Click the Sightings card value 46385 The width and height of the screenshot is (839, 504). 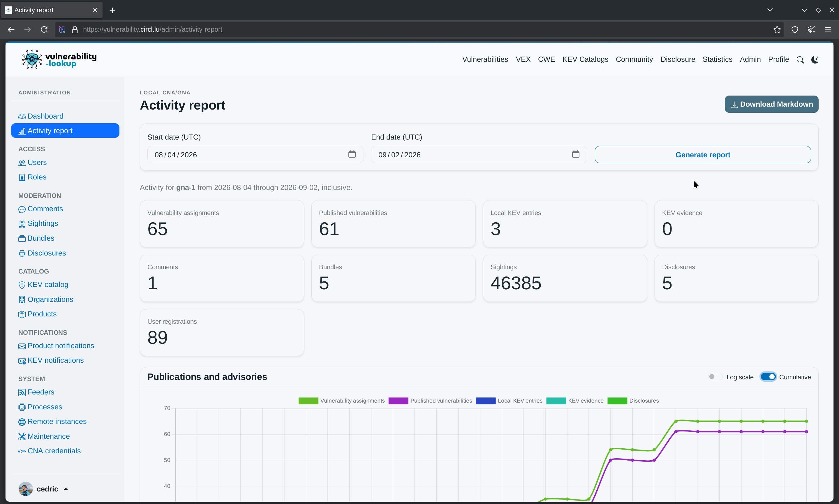pos(515,283)
